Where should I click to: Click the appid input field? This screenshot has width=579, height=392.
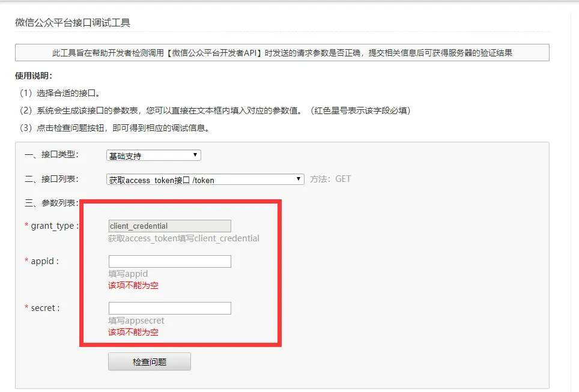tap(170, 261)
